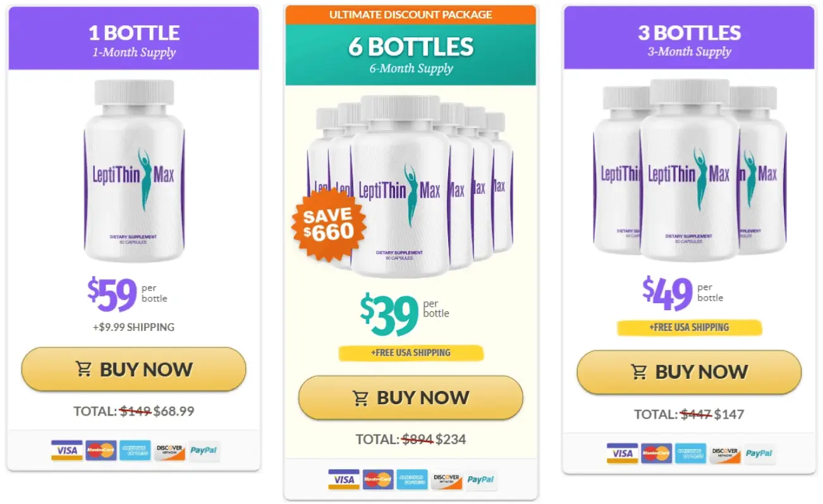The image size is (823, 504).
Task: Click Visa icon under 1 Bottle package
Action: coord(67,450)
